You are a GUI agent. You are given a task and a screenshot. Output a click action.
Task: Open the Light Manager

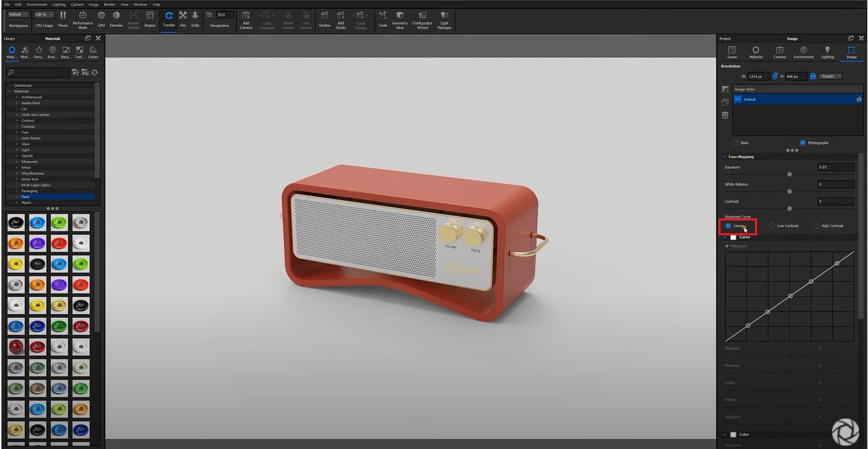(444, 18)
